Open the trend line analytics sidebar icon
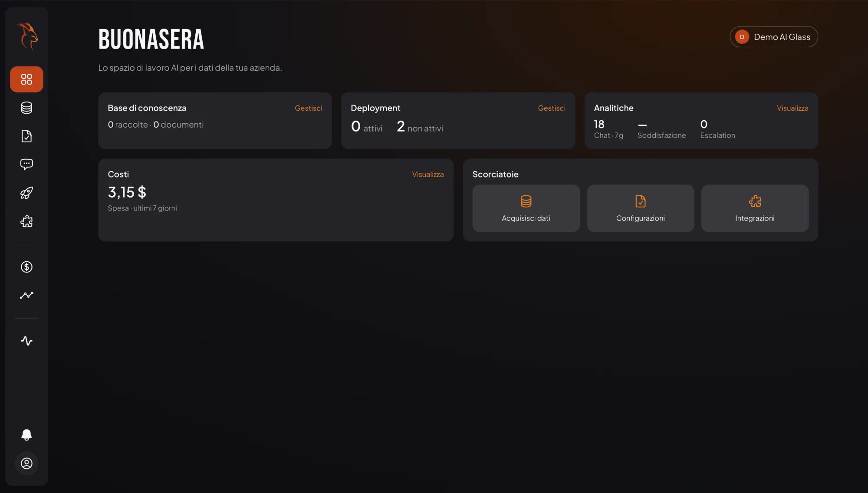Screen dimensions: 868x493 [x=26, y=295]
